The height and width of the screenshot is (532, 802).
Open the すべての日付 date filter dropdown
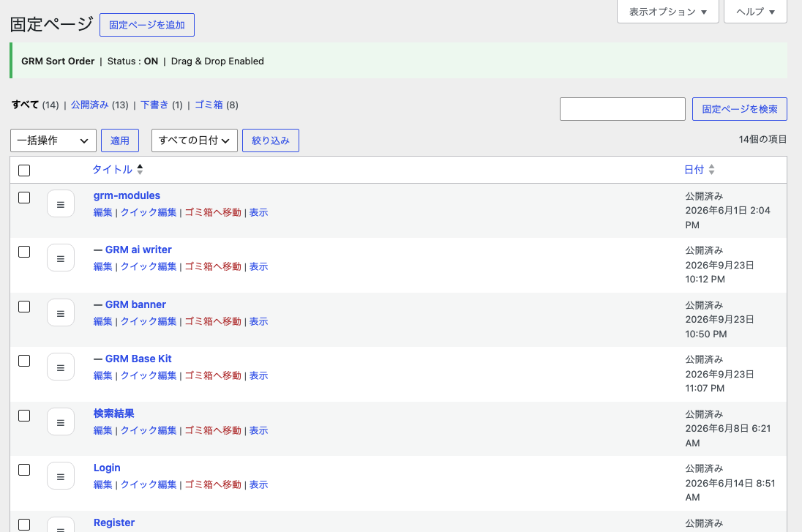pos(195,141)
